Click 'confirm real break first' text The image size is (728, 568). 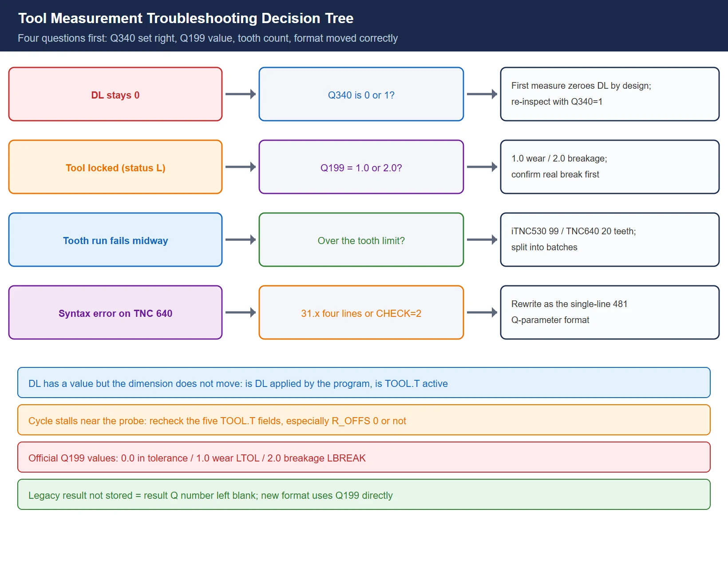click(x=555, y=174)
